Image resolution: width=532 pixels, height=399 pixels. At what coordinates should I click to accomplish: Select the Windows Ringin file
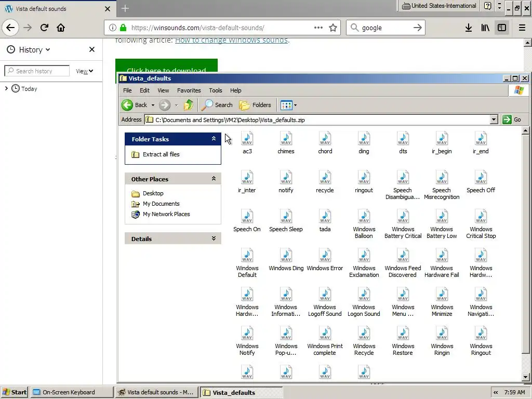pos(442,341)
